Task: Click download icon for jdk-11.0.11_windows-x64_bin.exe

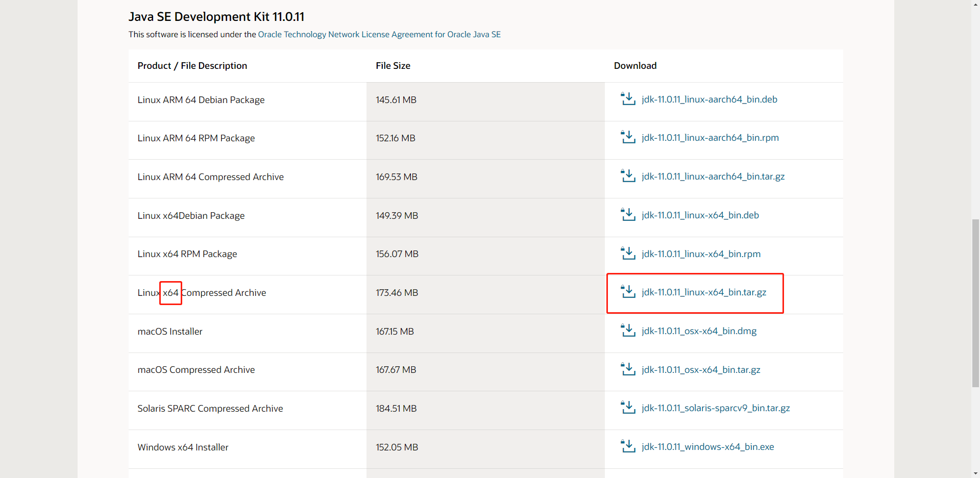Action: click(x=628, y=446)
